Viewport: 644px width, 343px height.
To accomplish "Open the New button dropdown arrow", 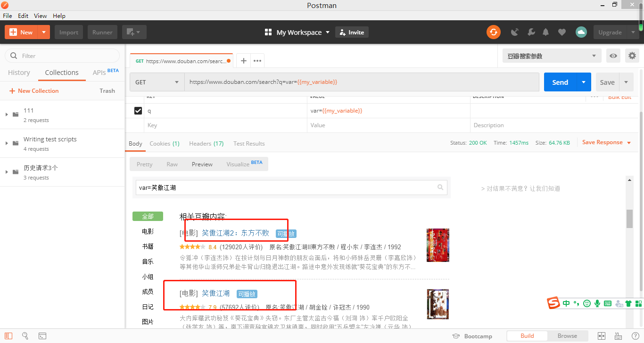I will coord(43,32).
